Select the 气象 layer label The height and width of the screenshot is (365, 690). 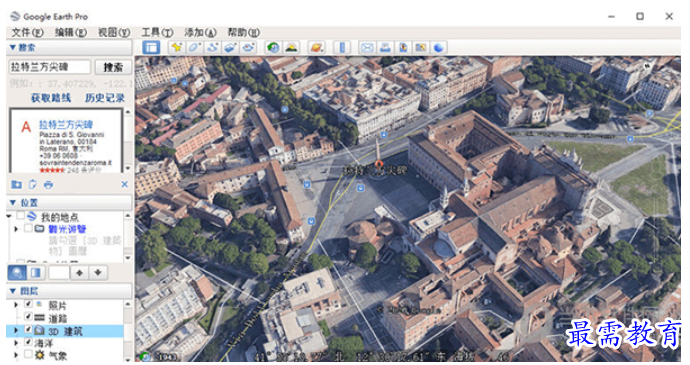(57, 355)
